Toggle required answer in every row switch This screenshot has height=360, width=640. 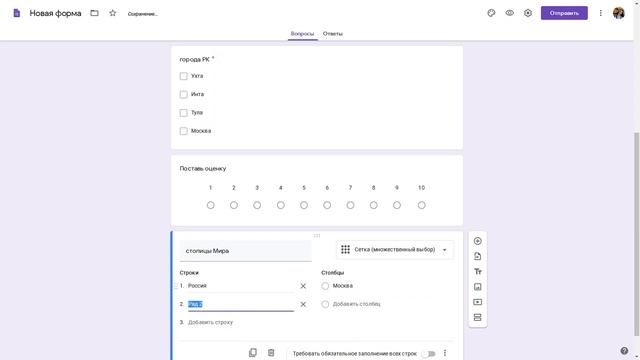coord(428,353)
